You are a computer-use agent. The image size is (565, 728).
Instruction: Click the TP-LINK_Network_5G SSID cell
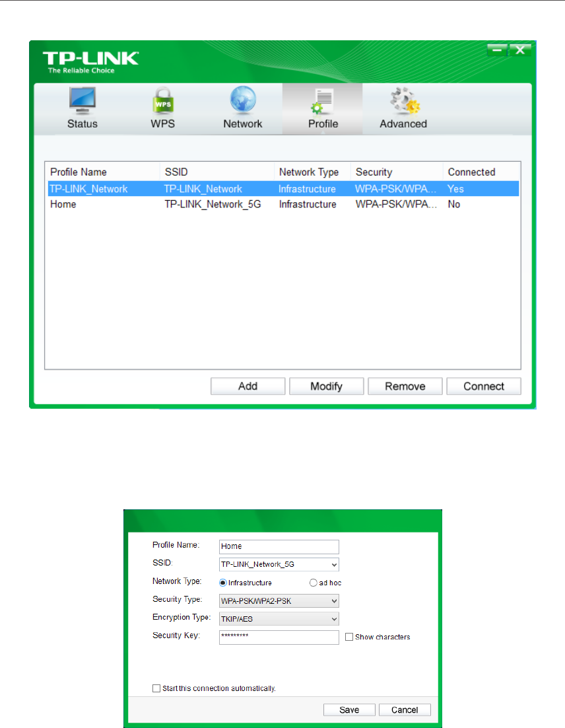click(x=213, y=204)
